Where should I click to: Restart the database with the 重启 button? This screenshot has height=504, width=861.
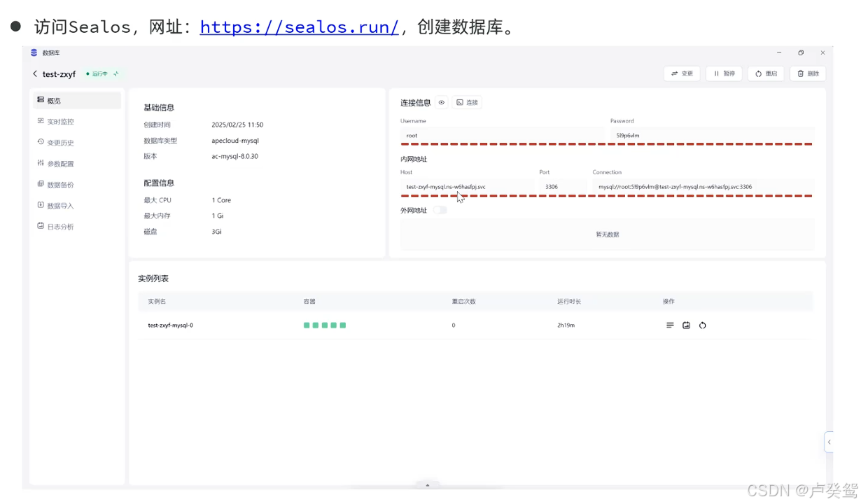766,73
